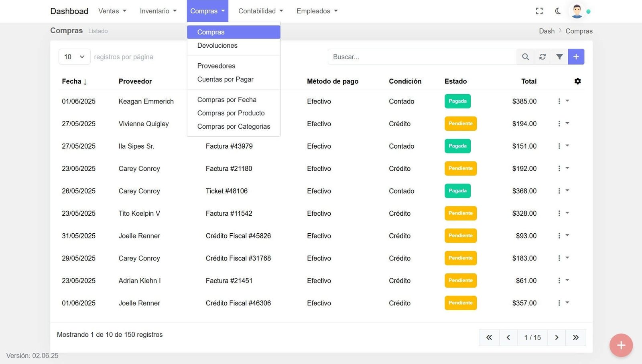Open table column settings gear
Image resolution: width=642 pixels, height=364 pixels.
coord(577,81)
